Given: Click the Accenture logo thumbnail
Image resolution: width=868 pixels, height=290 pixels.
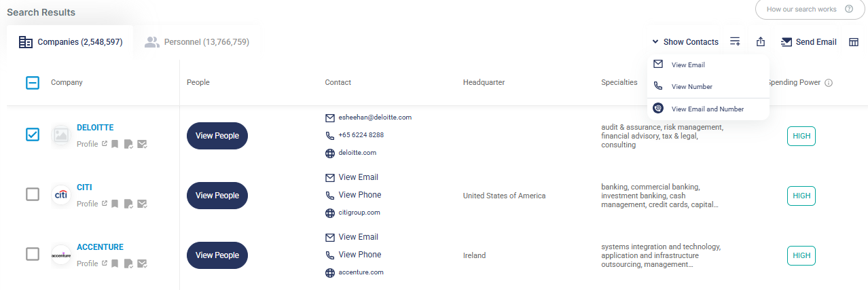Looking at the screenshot, I should pyautogui.click(x=62, y=255).
